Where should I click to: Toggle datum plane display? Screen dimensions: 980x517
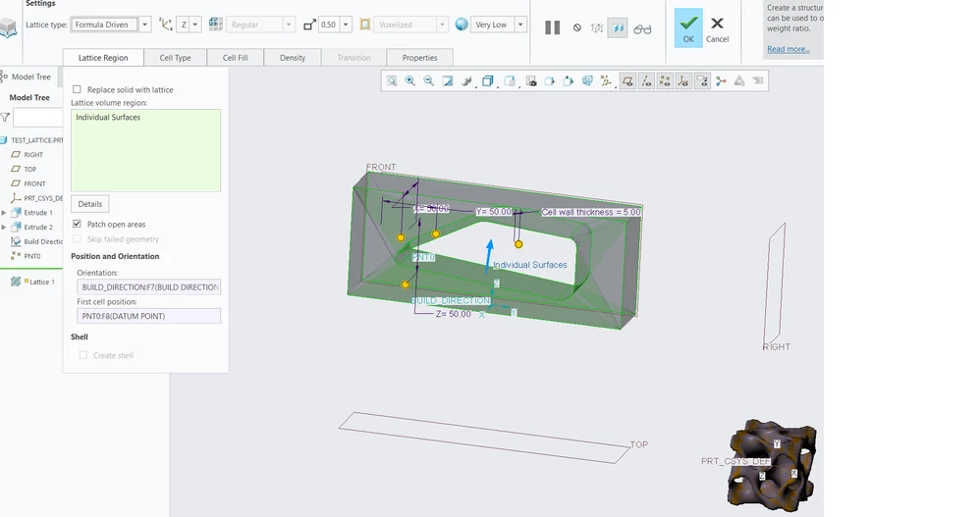click(x=627, y=81)
